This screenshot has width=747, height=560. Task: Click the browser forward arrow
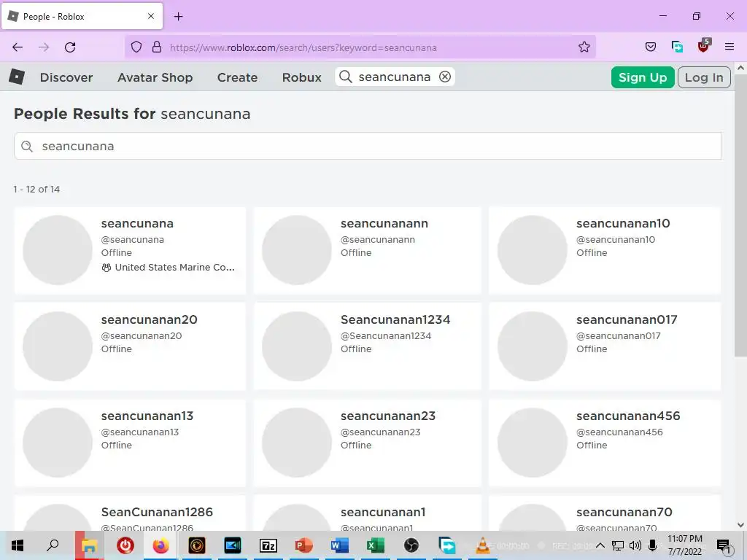[44, 47]
